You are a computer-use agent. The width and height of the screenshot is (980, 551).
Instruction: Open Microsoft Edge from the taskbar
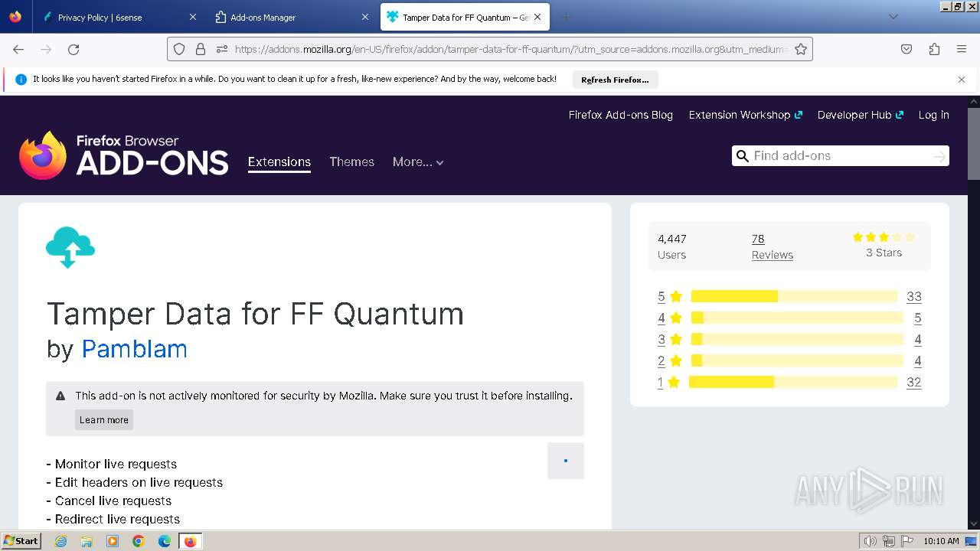coord(165,541)
